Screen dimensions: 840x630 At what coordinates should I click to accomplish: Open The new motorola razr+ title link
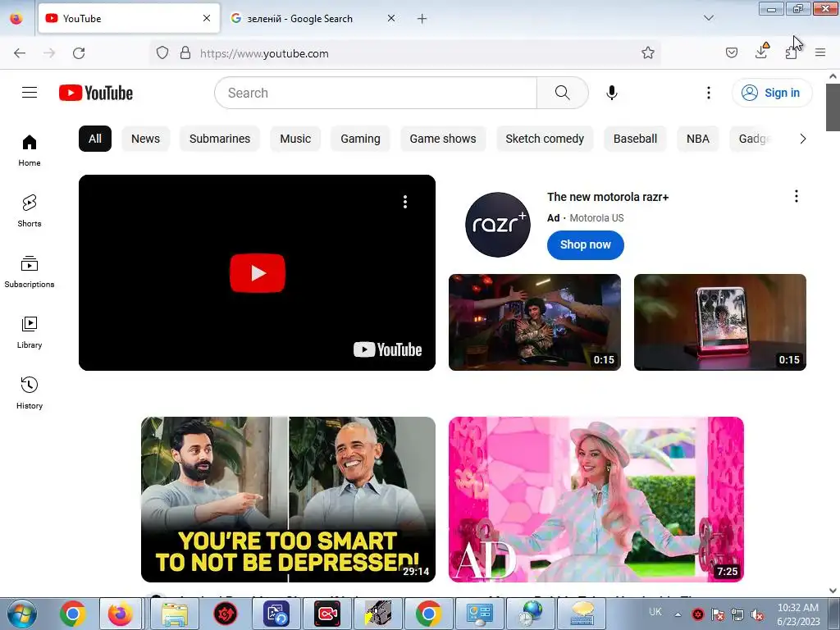point(608,197)
